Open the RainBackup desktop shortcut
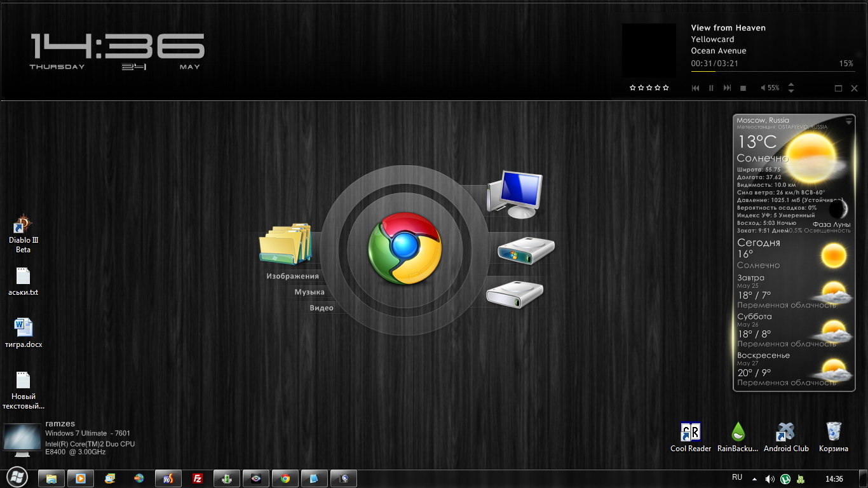The height and width of the screenshot is (488, 868). [737, 433]
